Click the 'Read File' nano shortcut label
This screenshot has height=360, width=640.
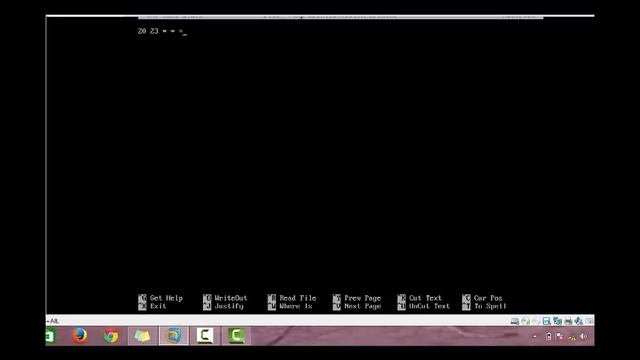[298, 298]
